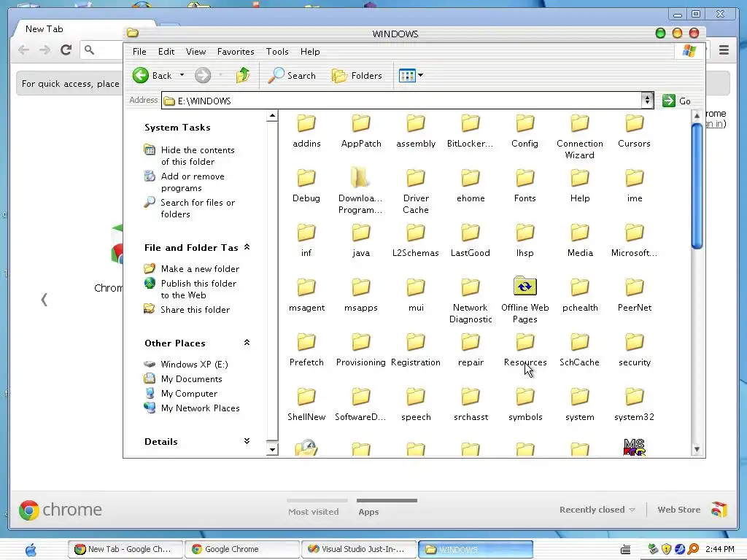Image resolution: width=747 pixels, height=560 pixels.
Task: Switch to Visual Studio Just-In-Time taskbar button
Action: pos(359,549)
